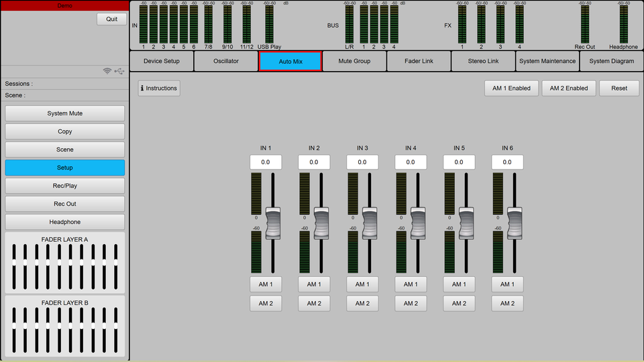This screenshot has width=644, height=362.
Task: Assign IN 6 to AM 1
Action: point(507,284)
